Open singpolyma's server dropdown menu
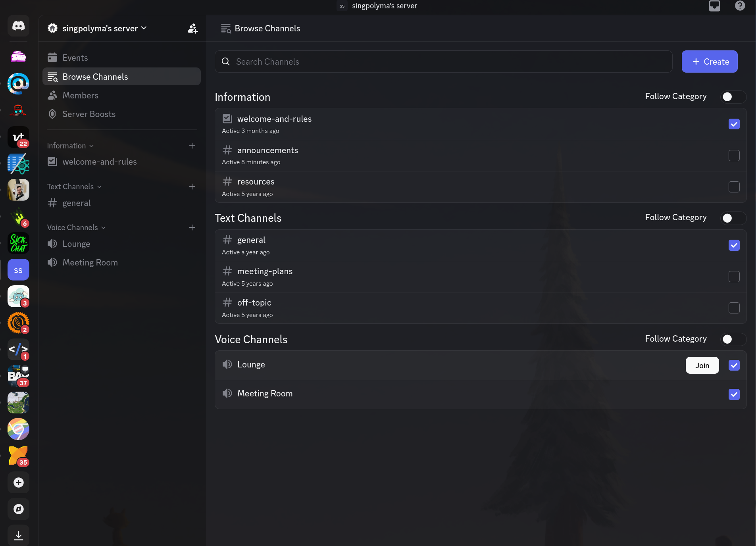This screenshot has height=546, width=756. [104, 29]
